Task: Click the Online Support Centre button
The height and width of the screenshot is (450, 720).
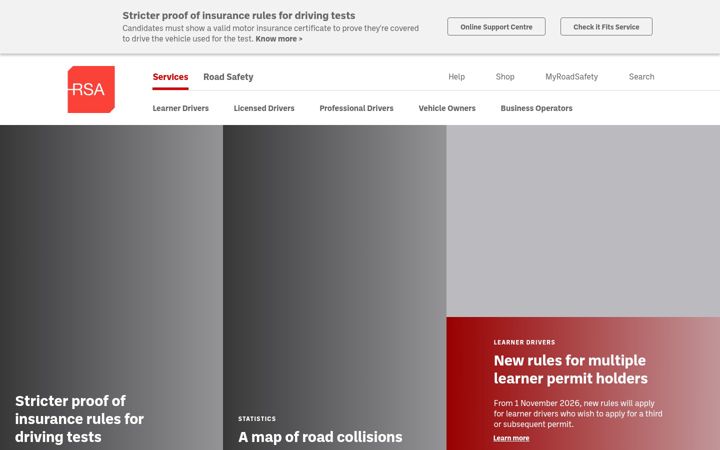Action: point(496,27)
